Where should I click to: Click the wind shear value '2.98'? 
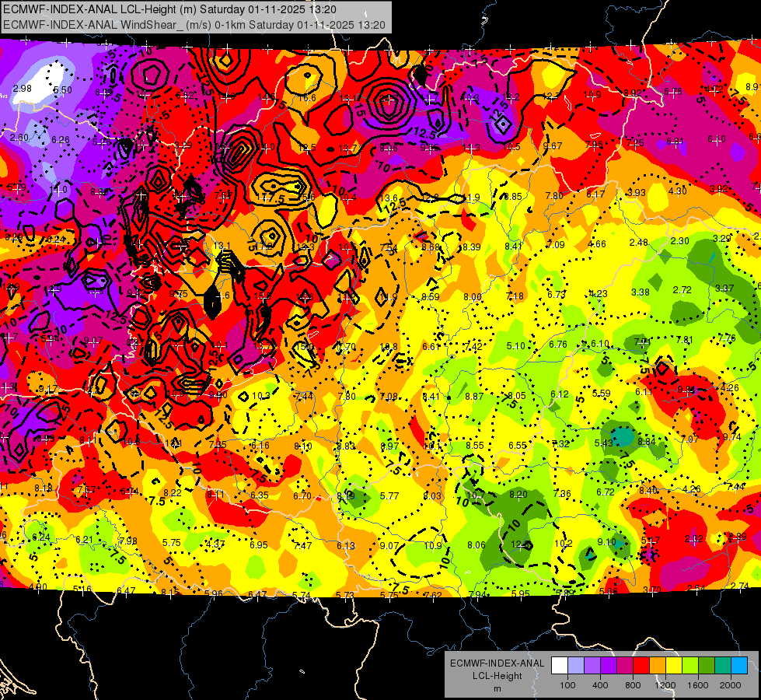point(23,89)
